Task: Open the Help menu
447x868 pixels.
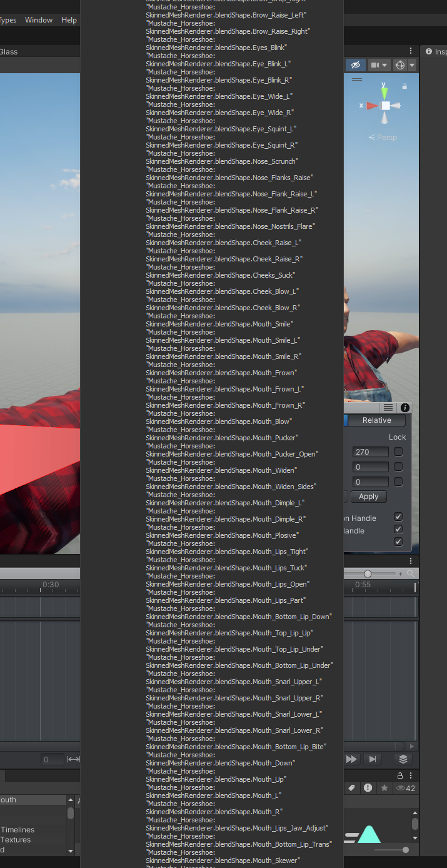Action: click(x=69, y=20)
